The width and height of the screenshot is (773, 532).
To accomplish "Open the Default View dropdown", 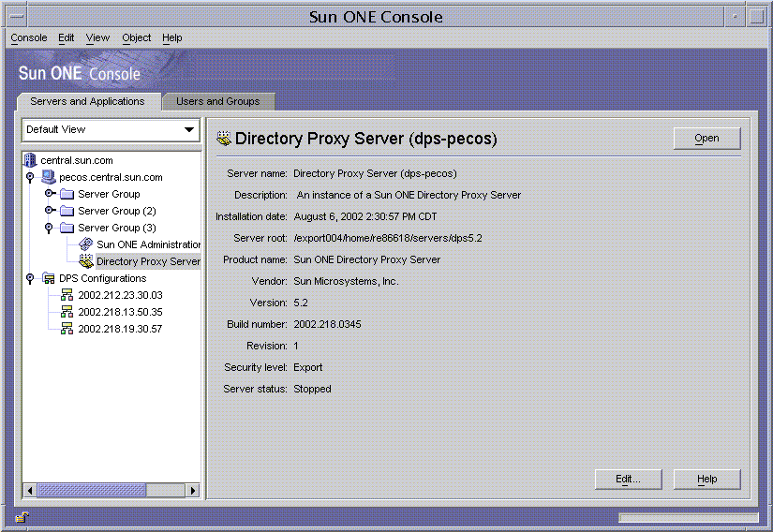I will pos(190,130).
